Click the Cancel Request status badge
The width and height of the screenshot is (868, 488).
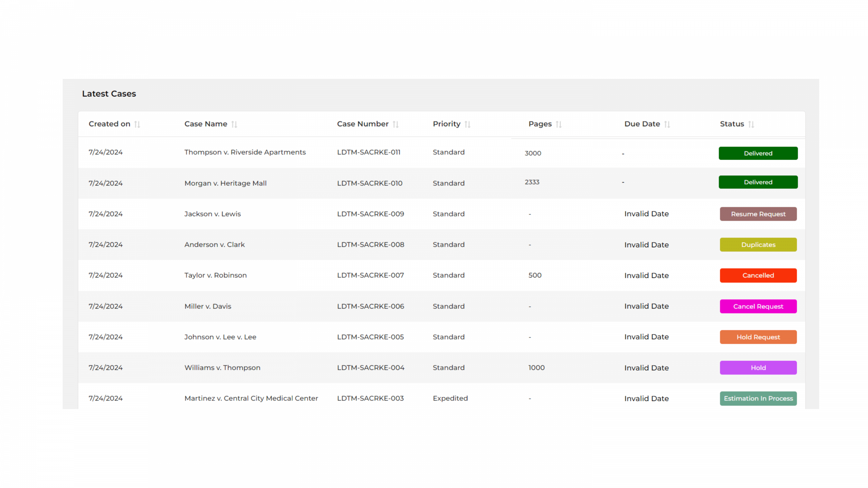758,306
